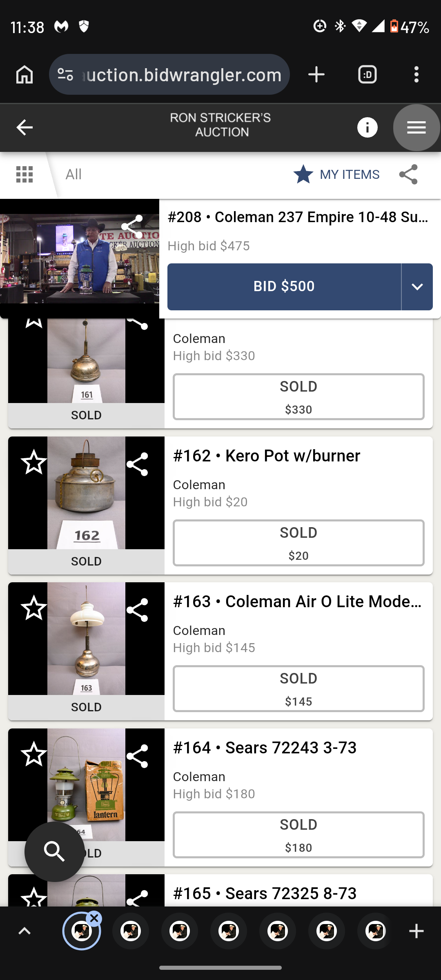The height and width of the screenshot is (980, 441).
Task: Star lot #162 as favorite
Action: point(34,462)
